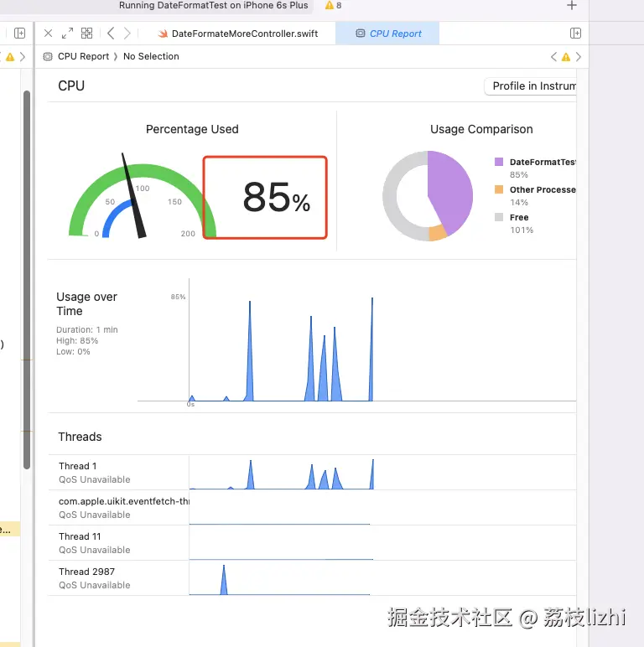The width and height of the screenshot is (644, 647).
Task: Select com.apple.uikit.eventfetch-thread row
Action: pos(312,508)
